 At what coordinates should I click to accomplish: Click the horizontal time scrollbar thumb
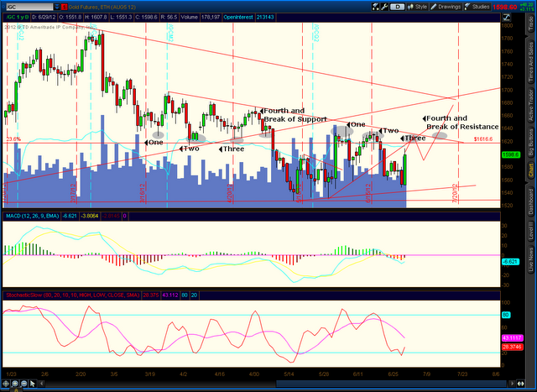392,384
